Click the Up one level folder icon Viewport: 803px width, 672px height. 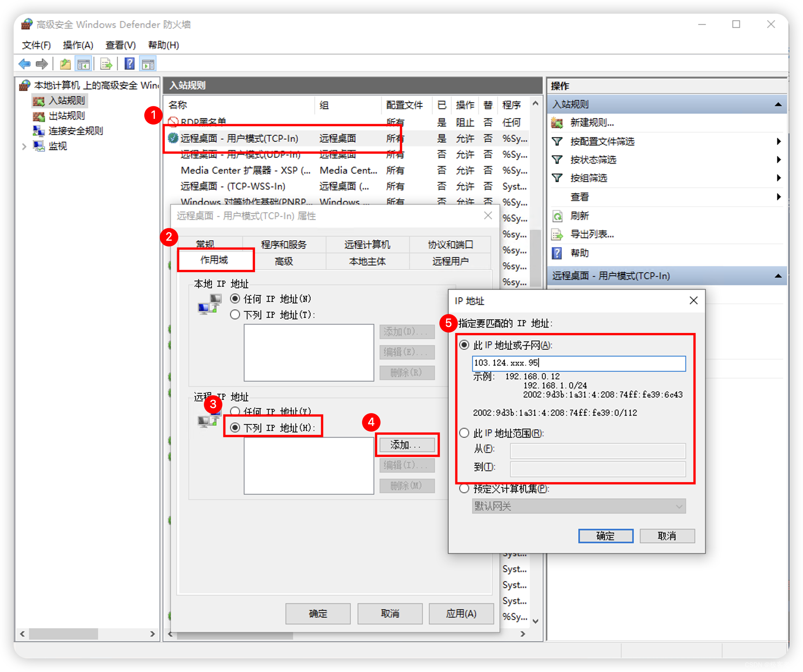(x=65, y=64)
